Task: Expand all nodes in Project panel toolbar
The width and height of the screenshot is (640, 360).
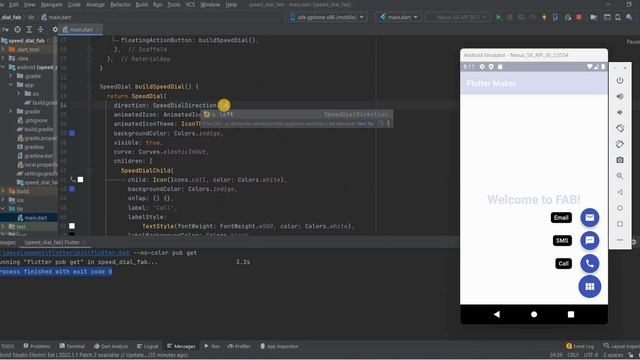Action: [x=29, y=29]
